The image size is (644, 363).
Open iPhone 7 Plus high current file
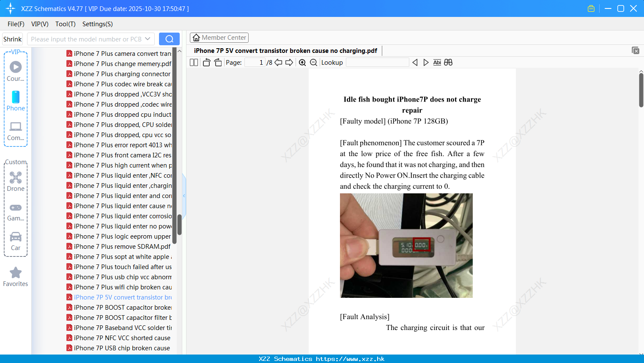click(119, 165)
